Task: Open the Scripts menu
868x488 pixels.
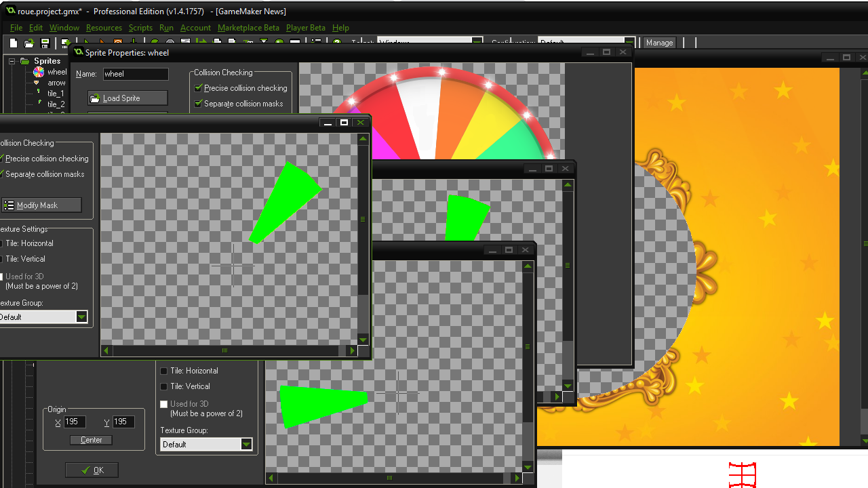Action: tap(140, 28)
